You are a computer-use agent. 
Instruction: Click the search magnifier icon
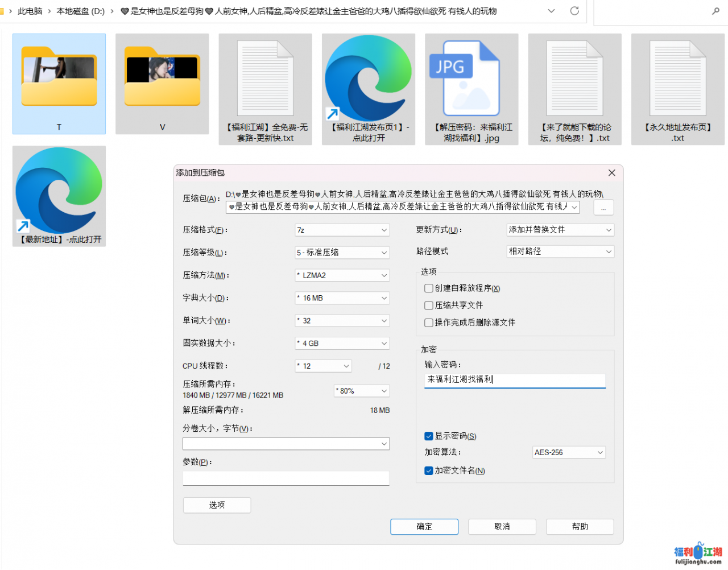pyautogui.click(x=715, y=11)
